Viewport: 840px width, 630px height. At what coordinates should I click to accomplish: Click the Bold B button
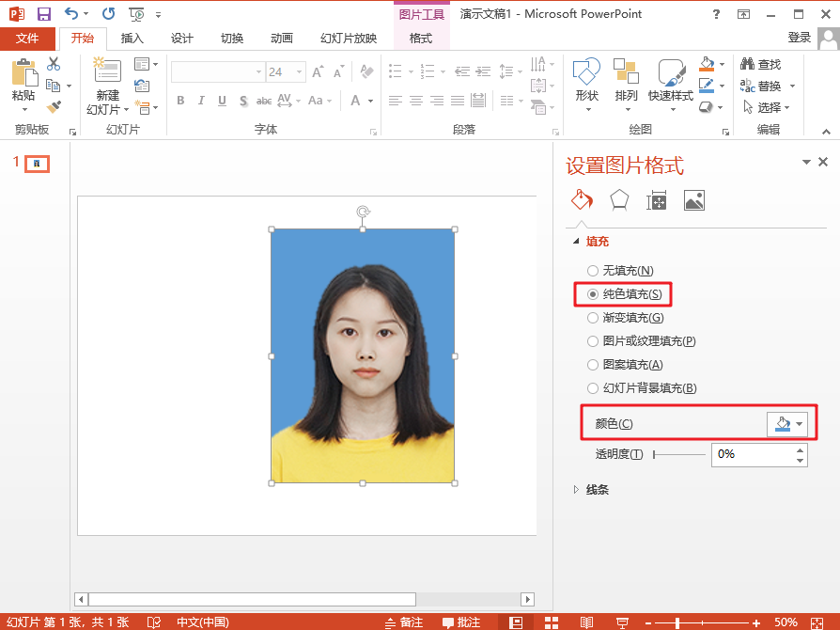click(x=180, y=101)
